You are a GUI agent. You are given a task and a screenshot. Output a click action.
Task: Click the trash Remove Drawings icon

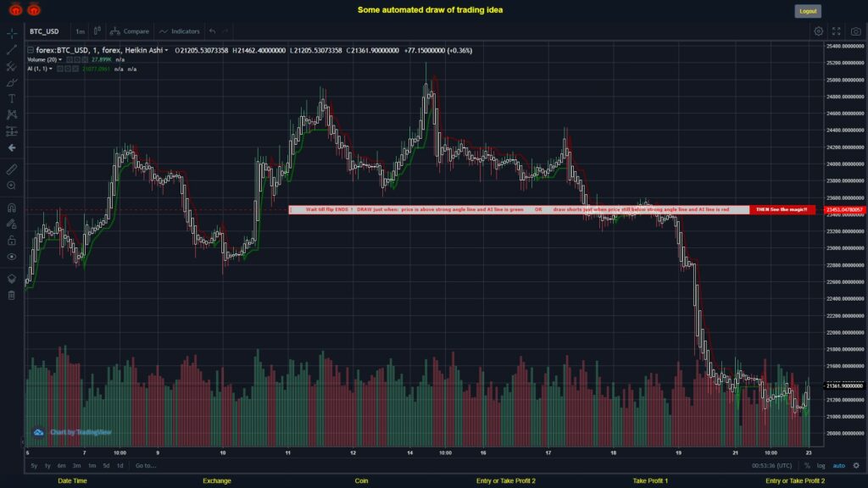[12, 296]
